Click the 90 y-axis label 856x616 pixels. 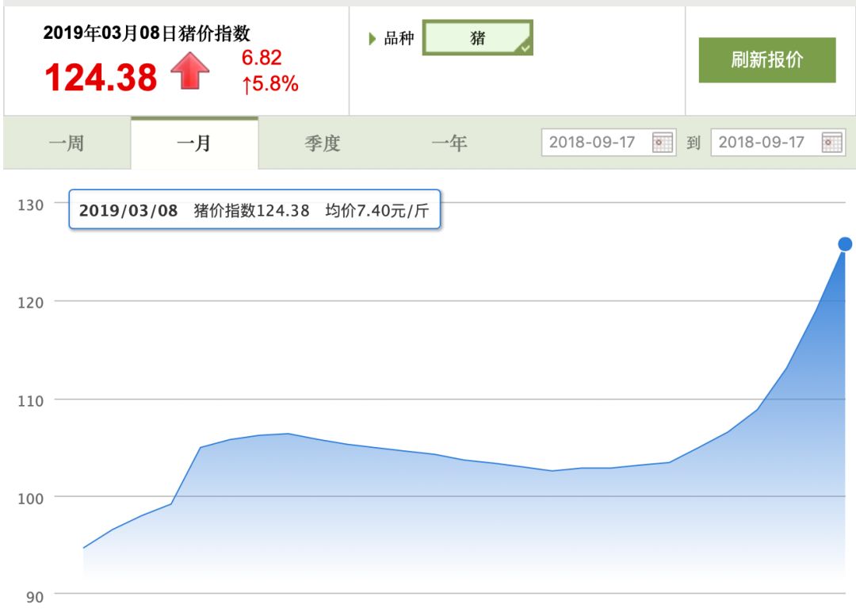[x=35, y=597]
